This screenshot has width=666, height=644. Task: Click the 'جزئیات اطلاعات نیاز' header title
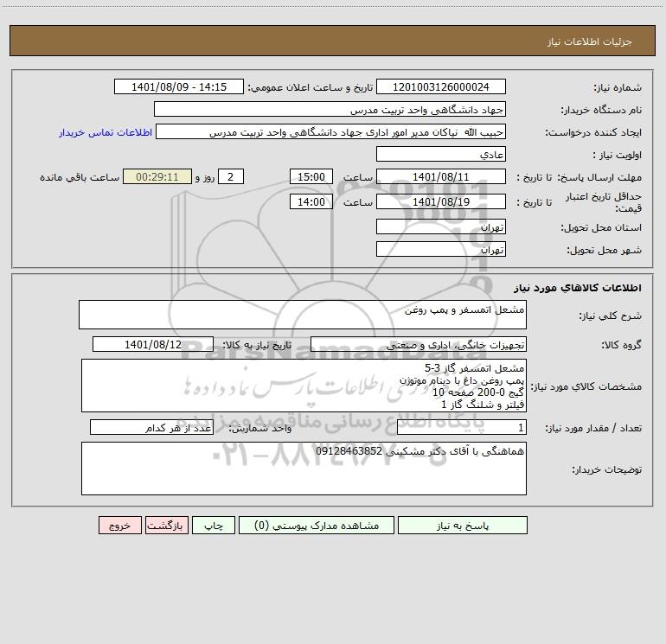coord(590,41)
